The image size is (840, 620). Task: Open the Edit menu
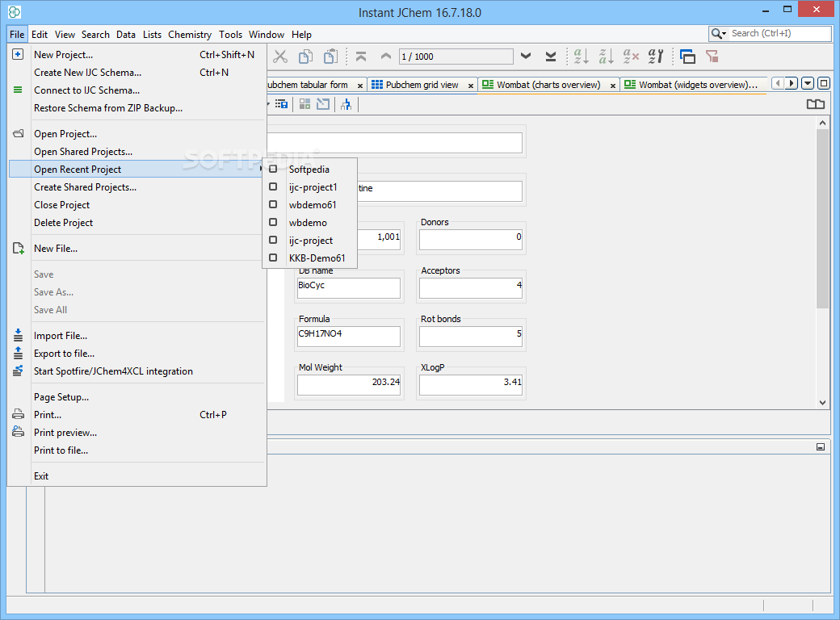point(40,34)
